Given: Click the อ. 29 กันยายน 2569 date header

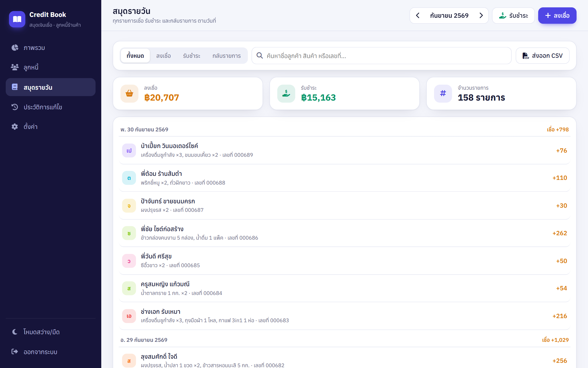Looking at the screenshot, I should tap(144, 340).
